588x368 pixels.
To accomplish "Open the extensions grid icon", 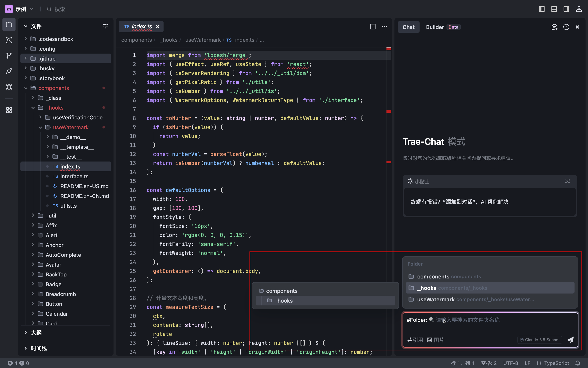I will point(9,110).
